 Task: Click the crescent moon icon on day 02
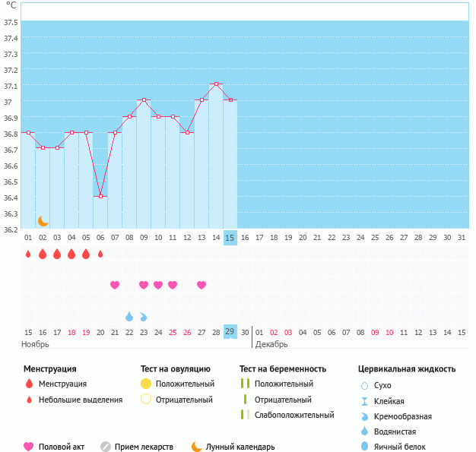tap(43, 221)
